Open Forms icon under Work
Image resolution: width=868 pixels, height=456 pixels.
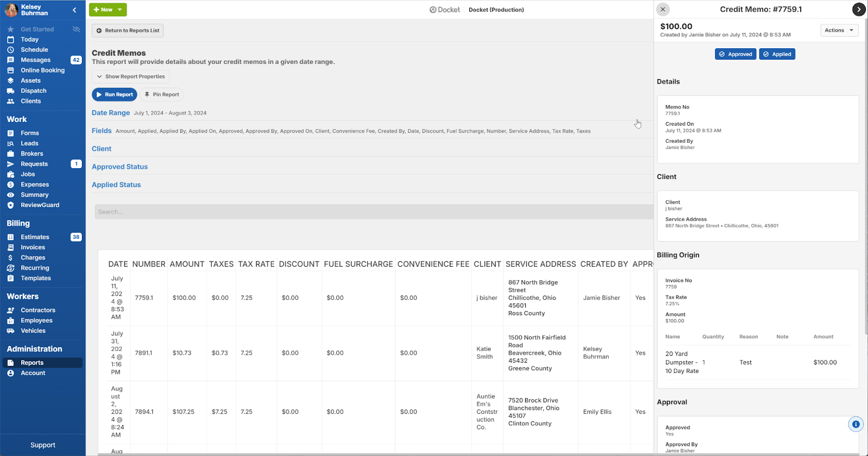coord(10,133)
